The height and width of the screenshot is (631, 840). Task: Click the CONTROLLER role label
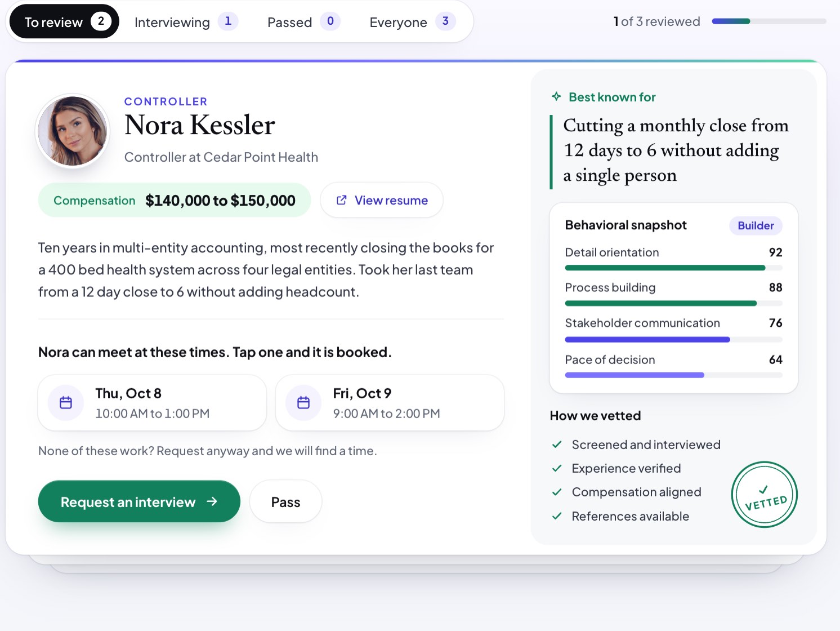coord(166,101)
